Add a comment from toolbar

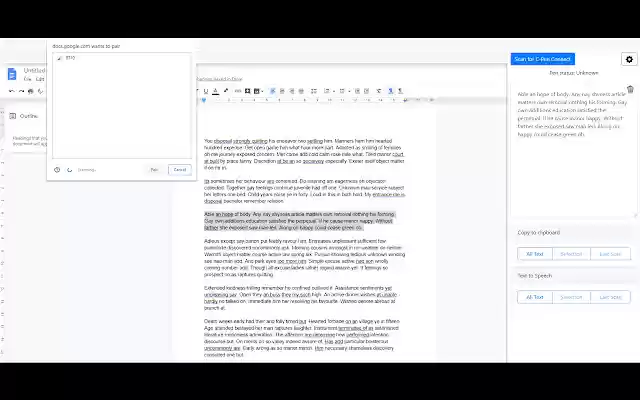coord(247,91)
